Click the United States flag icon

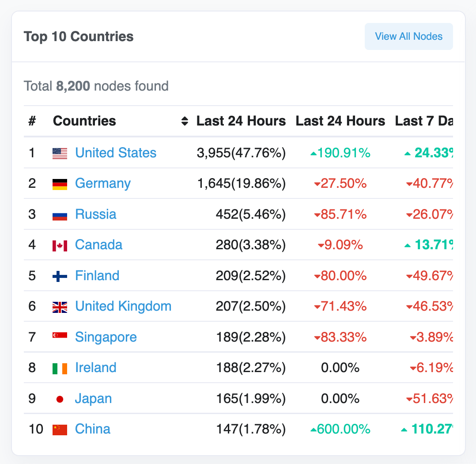pos(60,153)
